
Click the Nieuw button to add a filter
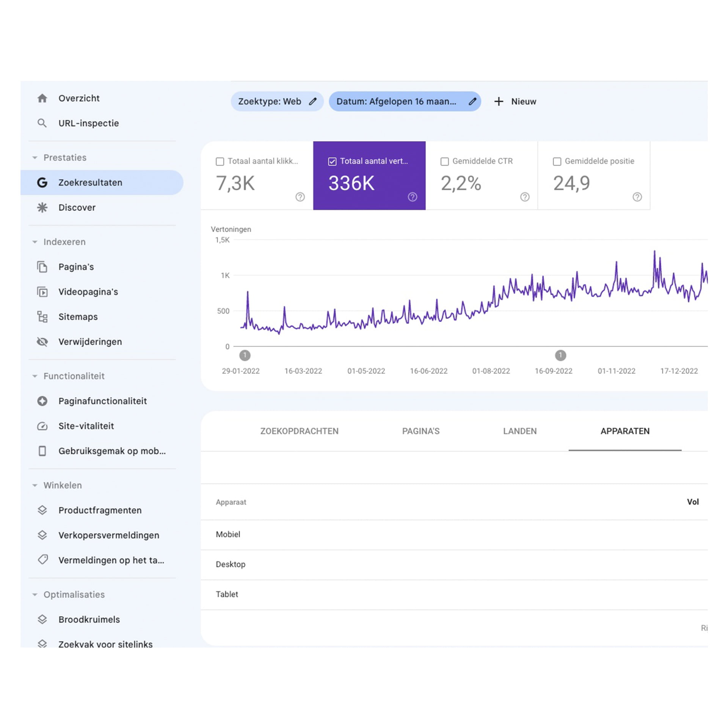pos(522,101)
